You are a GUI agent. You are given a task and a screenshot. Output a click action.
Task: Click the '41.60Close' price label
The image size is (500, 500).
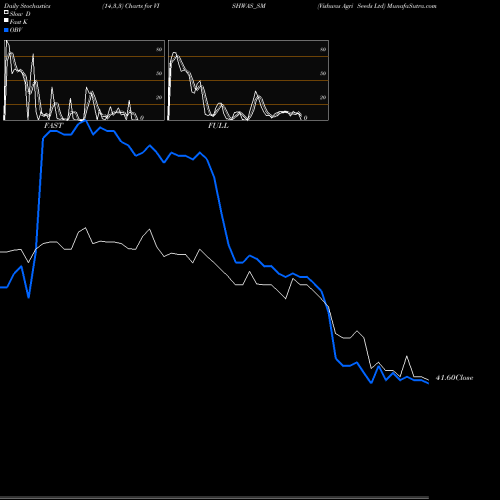point(454,378)
